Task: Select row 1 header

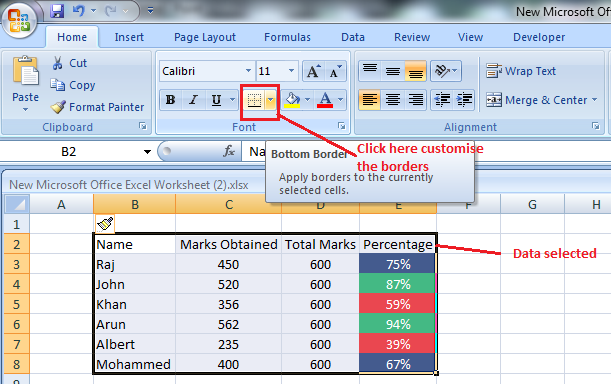Action: 17,224
